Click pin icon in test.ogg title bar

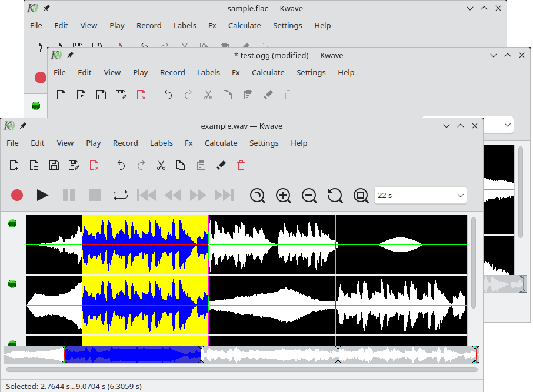pos(70,55)
